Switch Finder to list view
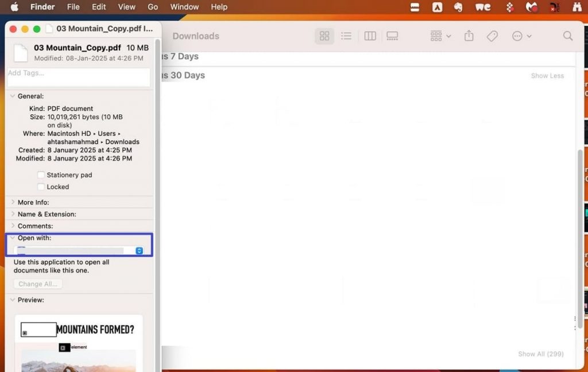Screen dimensions: 588x372 point(346,36)
